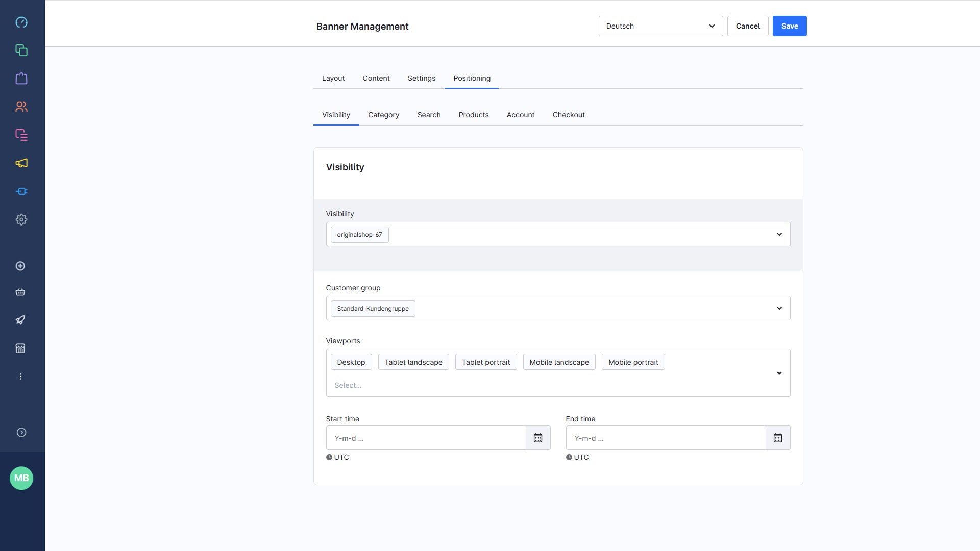Open the Dashboard speedometer icon in sidebar
Screen dimensions: 980x551
click(x=21, y=22)
